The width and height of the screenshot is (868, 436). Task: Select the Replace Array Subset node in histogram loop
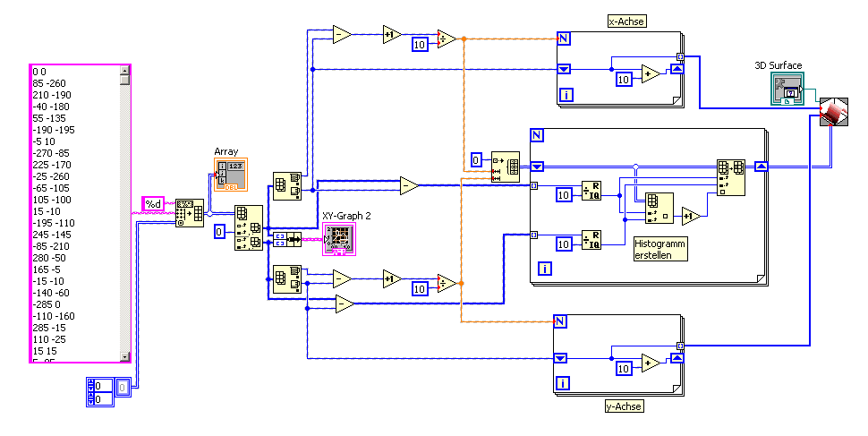click(x=731, y=178)
